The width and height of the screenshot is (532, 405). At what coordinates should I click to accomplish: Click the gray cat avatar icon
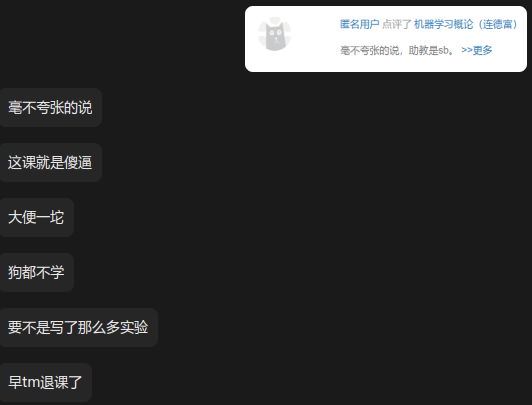click(x=274, y=34)
